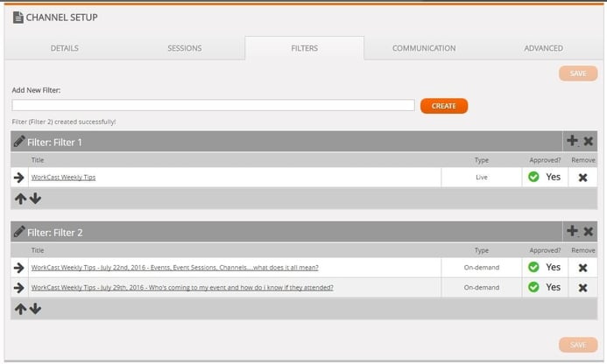Viewport: 607px width, 364px height.
Task: Click the bottom Save button
Action: pyautogui.click(x=578, y=345)
